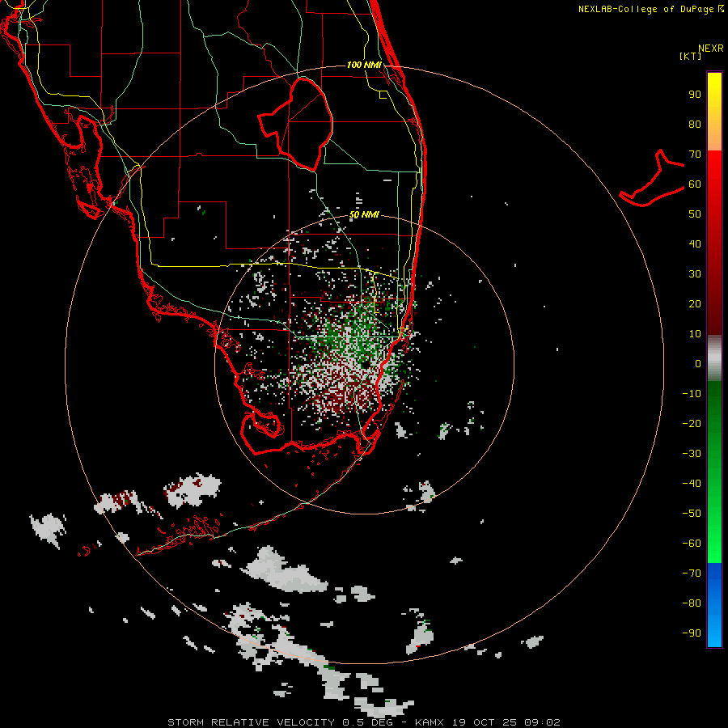Click the 90 value on the velocity scale
This screenshot has height=728, width=728.
[x=695, y=95]
